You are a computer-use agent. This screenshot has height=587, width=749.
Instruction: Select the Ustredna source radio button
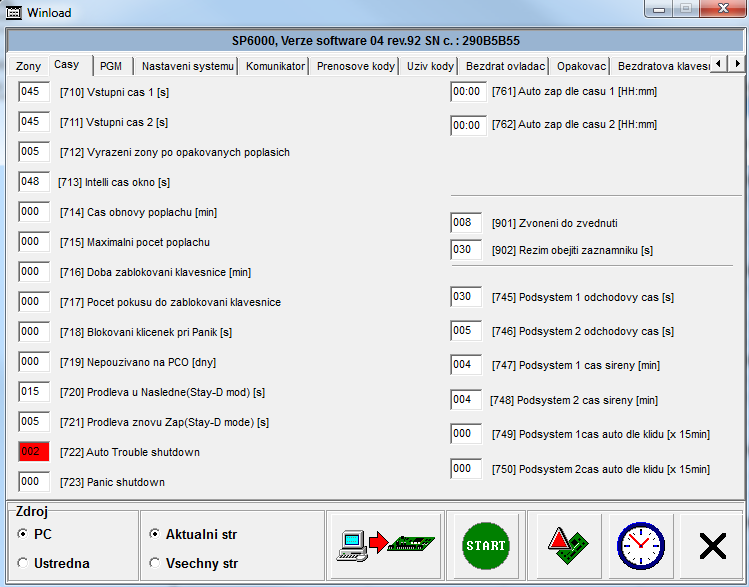click(x=23, y=564)
